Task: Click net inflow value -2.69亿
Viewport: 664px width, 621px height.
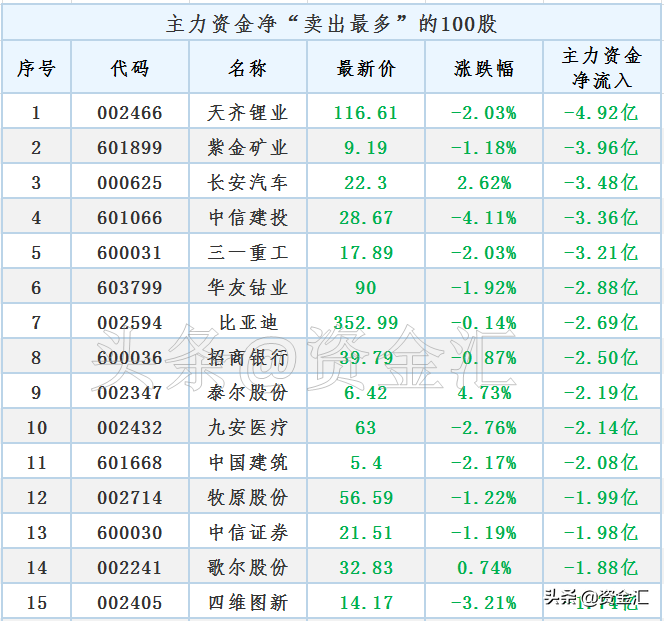Action: 601,323
